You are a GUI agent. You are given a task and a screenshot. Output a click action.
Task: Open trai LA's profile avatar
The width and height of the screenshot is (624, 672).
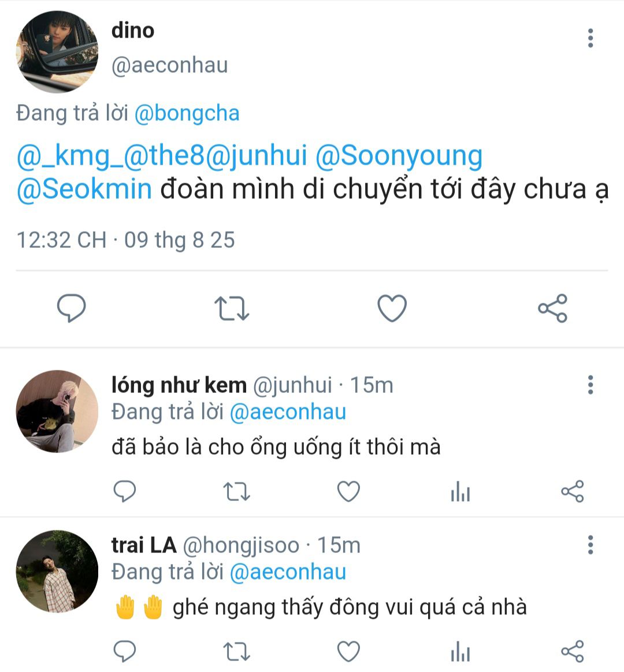coord(57,571)
